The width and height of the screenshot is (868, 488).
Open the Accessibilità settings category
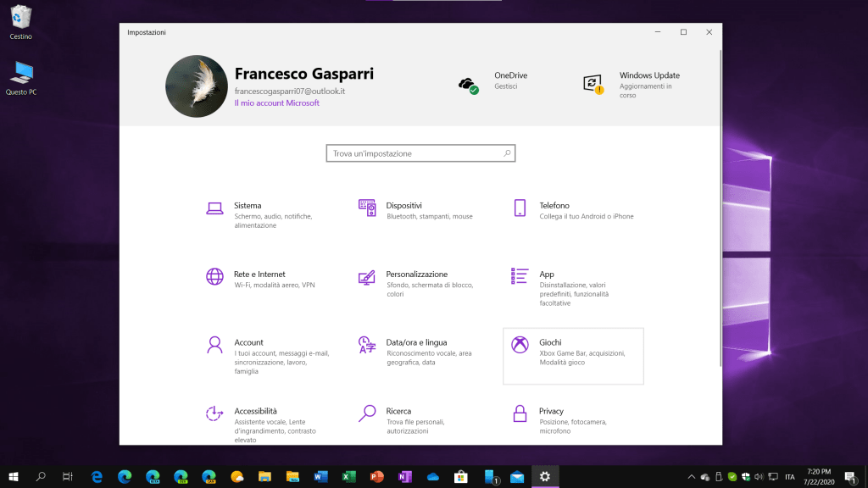pyautogui.click(x=255, y=411)
